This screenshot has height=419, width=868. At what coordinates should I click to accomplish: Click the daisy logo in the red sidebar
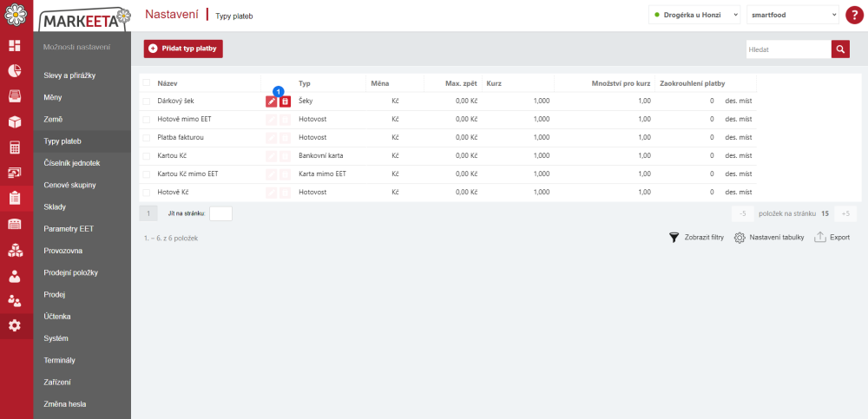[x=15, y=15]
